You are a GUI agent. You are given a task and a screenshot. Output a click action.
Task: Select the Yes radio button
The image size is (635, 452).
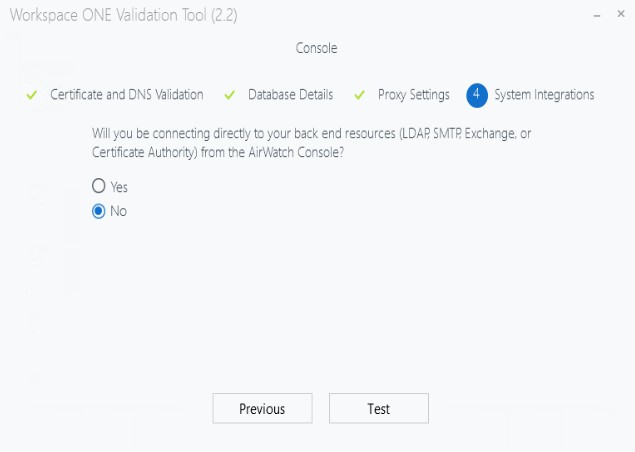[x=99, y=186]
